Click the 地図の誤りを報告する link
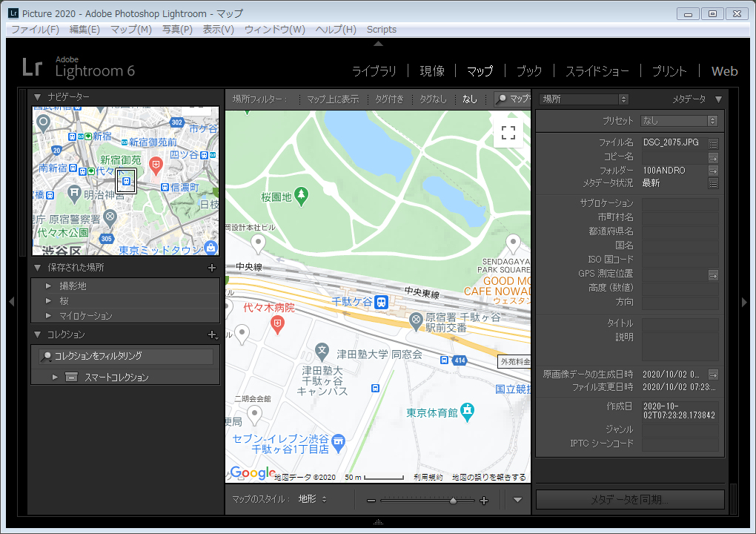Image resolution: width=756 pixels, height=534 pixels. [x=488, y=477]
